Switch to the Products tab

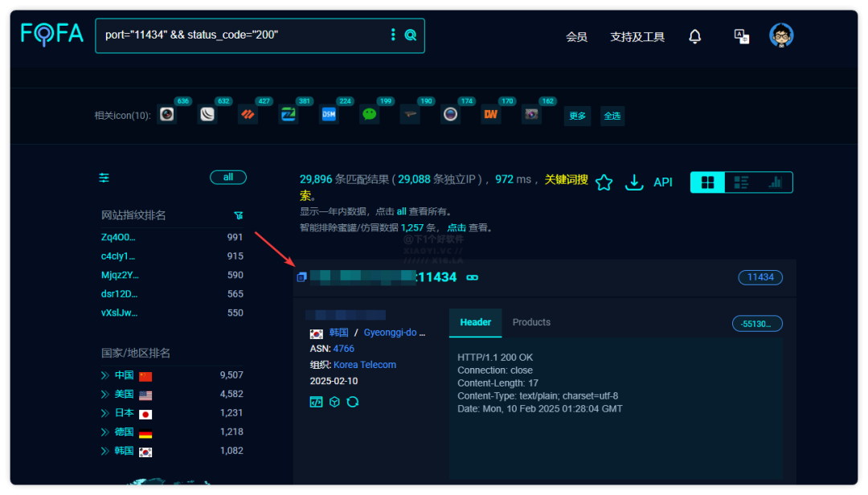531,322
